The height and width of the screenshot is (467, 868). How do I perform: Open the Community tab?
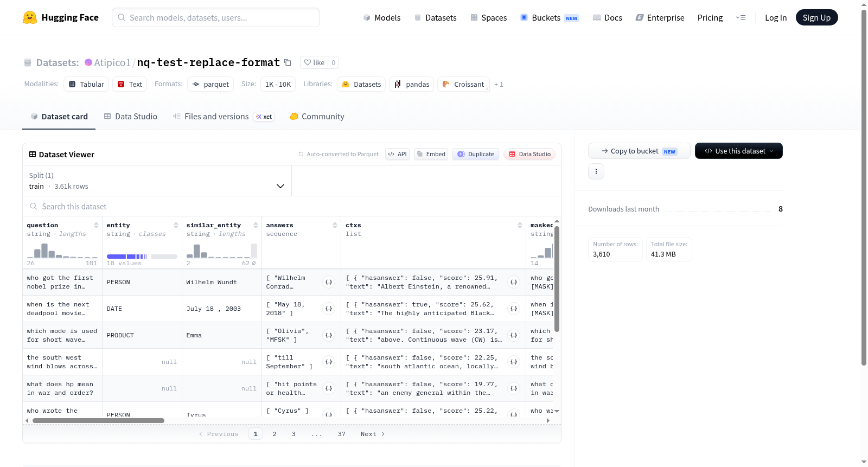tap(317, 116)
